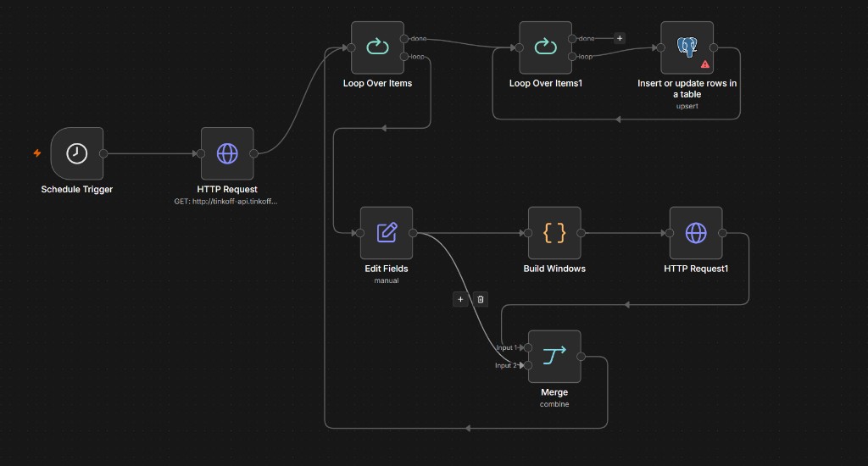
Task: Click the orange trigger lightning bolt icon
Action: pos(37,153)
